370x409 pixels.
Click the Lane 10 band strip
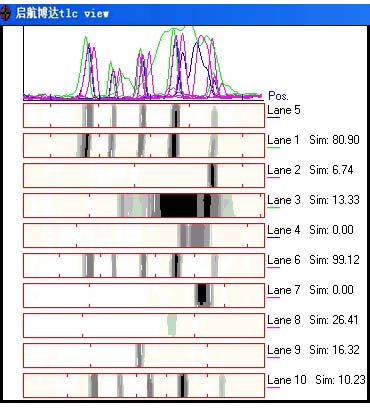point(144,385)
